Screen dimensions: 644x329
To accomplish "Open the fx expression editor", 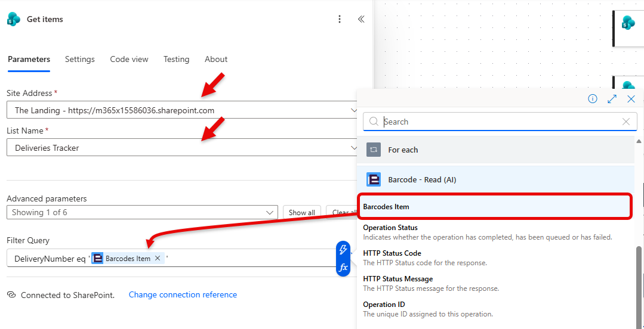I will click(343, 268).
